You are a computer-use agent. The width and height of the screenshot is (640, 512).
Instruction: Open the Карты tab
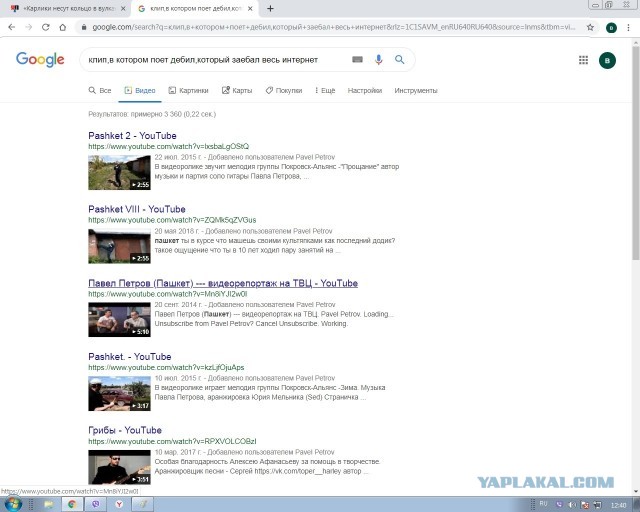237,91
